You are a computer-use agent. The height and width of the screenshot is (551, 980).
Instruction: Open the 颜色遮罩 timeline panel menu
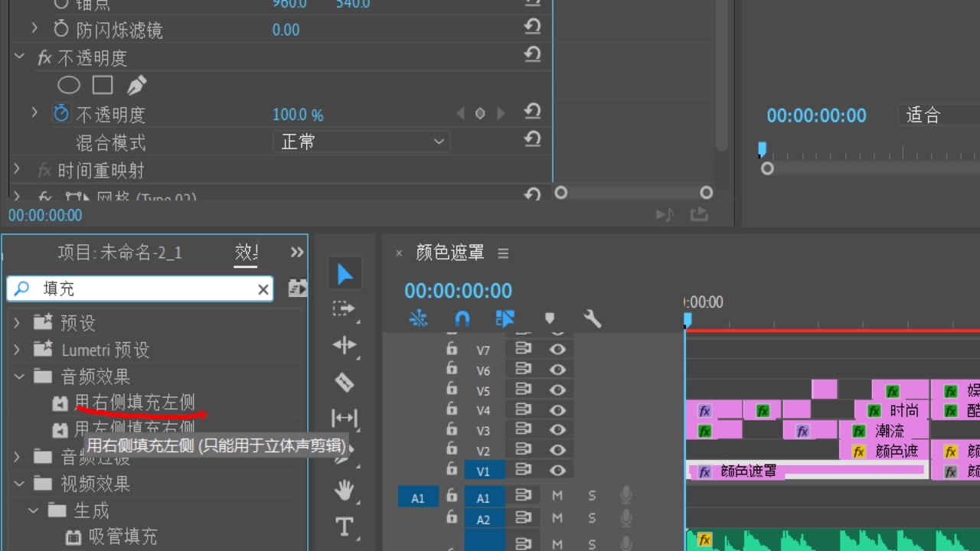click(503, 253)
